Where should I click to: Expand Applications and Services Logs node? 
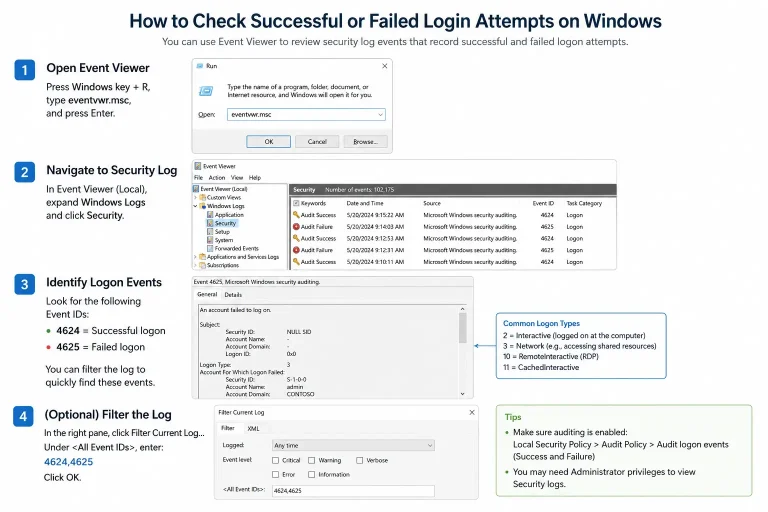click(195, 257)
